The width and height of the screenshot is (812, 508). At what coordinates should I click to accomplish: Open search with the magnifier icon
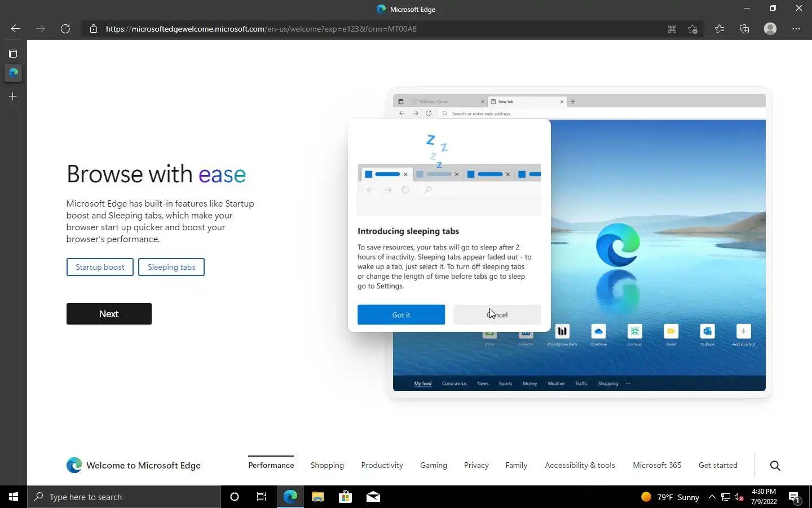pyautogui.click(x=775, y=466)
